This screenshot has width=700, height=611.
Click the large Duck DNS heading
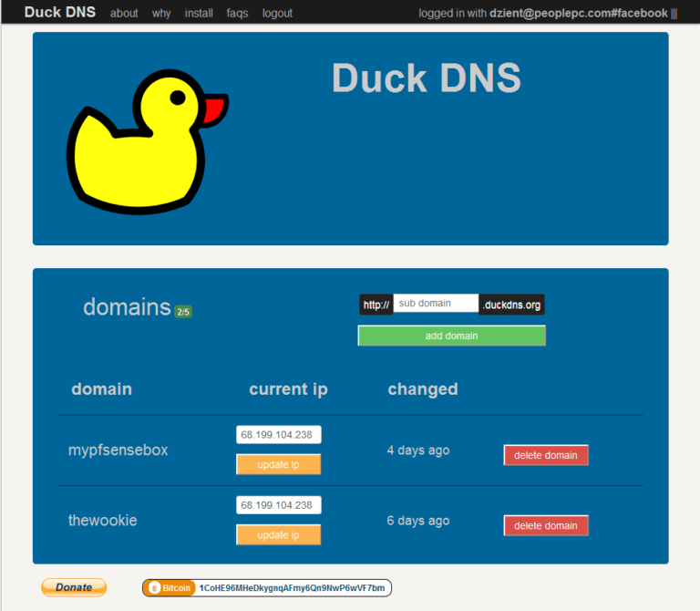427,78
